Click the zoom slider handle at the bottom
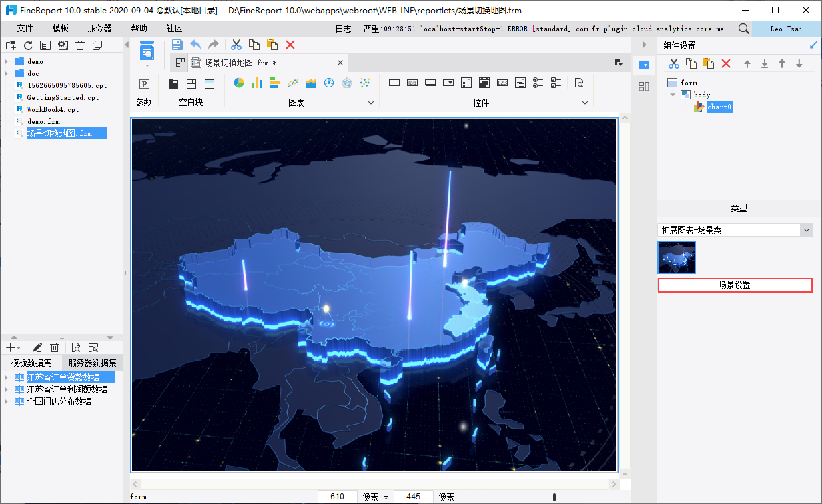The image size is (822, 504). 554,497
